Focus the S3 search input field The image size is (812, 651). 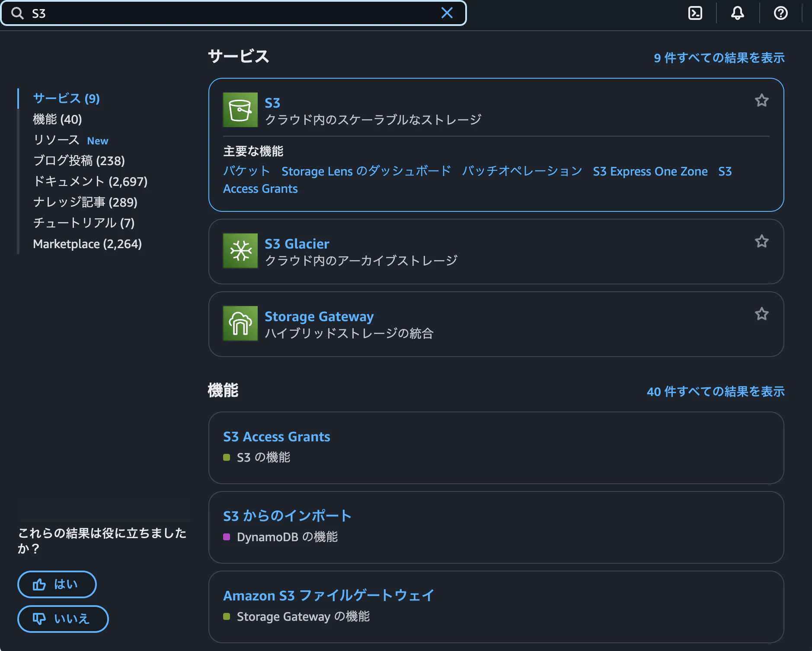click(233, 13)
